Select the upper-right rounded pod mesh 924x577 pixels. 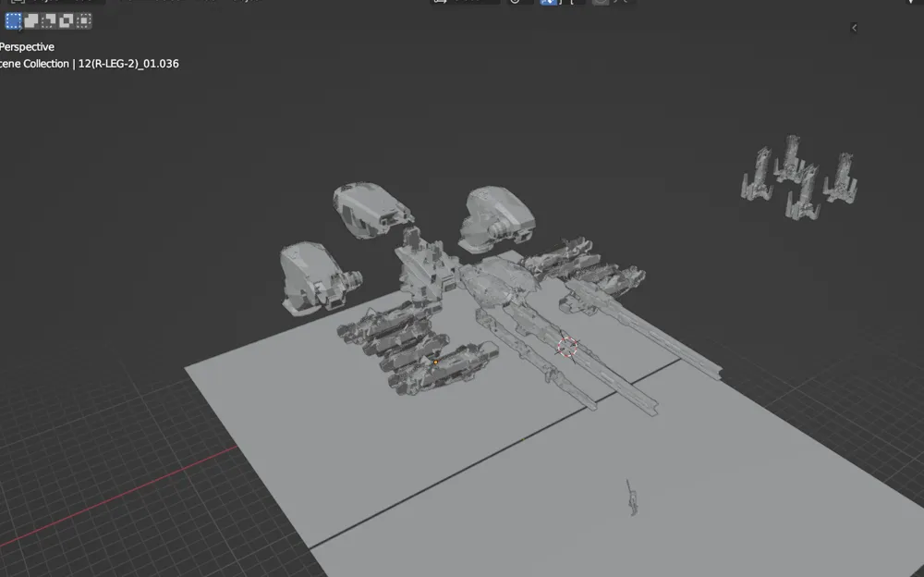pos(496,218)
